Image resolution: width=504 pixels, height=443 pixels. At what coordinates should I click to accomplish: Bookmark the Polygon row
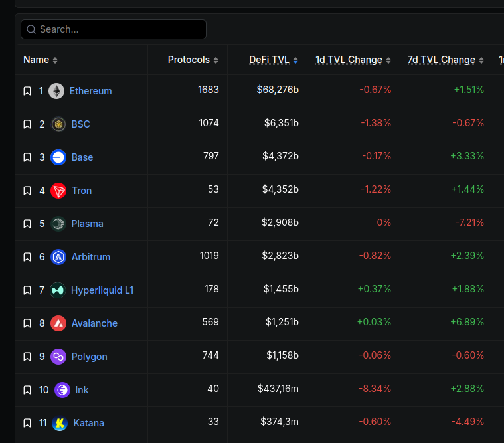[x=27, y=357]
